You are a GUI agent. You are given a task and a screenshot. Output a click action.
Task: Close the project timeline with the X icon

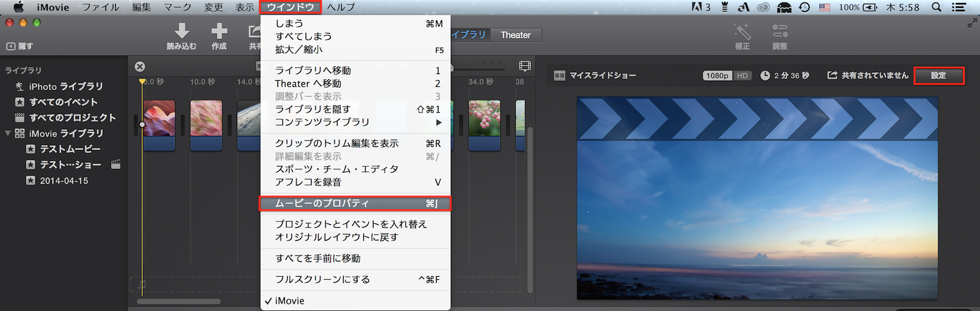click(140, 67)
